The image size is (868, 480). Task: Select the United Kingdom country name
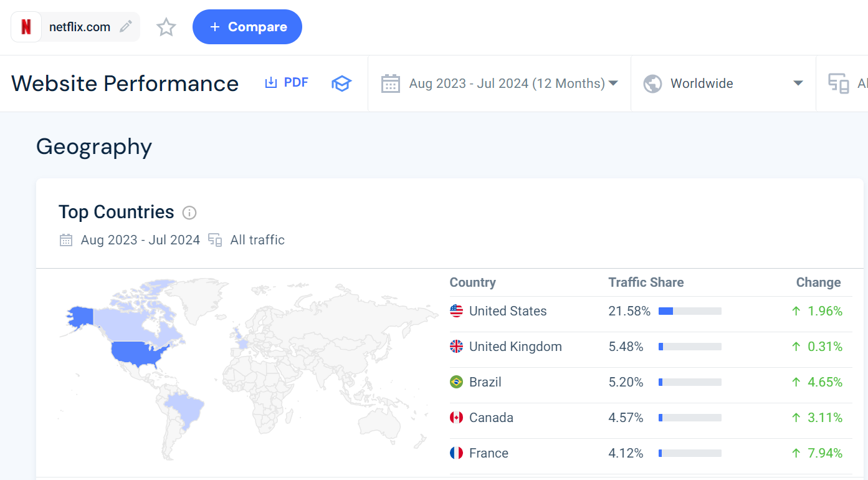(515, 347)
